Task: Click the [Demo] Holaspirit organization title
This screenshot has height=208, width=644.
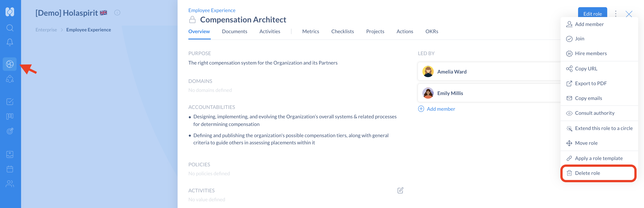Action: [67, 13]
